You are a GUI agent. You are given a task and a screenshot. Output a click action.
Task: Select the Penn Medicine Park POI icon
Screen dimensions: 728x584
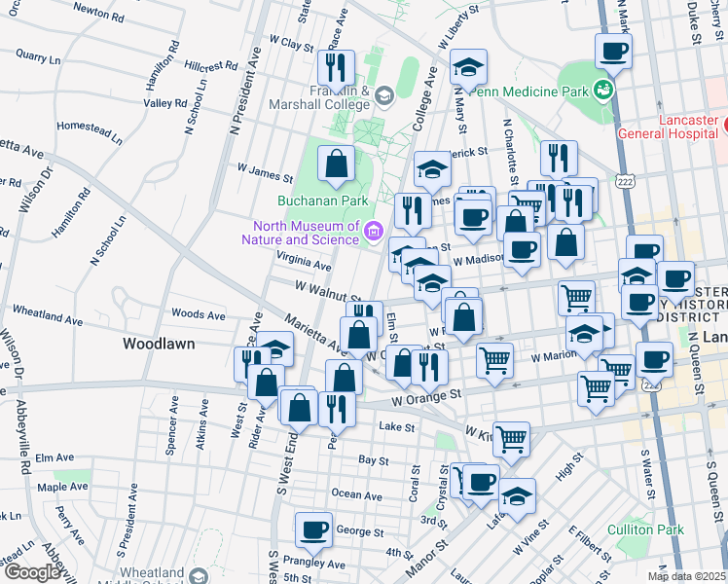click(604, 89)
